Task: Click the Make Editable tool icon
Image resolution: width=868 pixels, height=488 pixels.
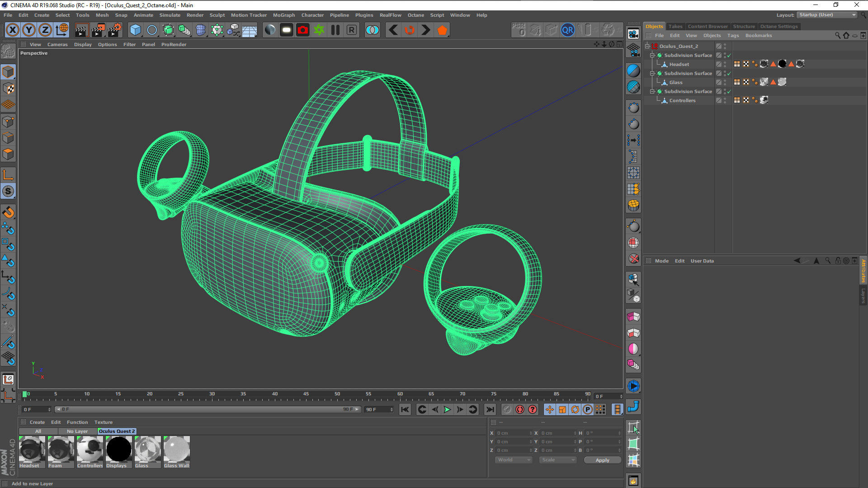Action: pyautogui.click(x=8, y=52)
